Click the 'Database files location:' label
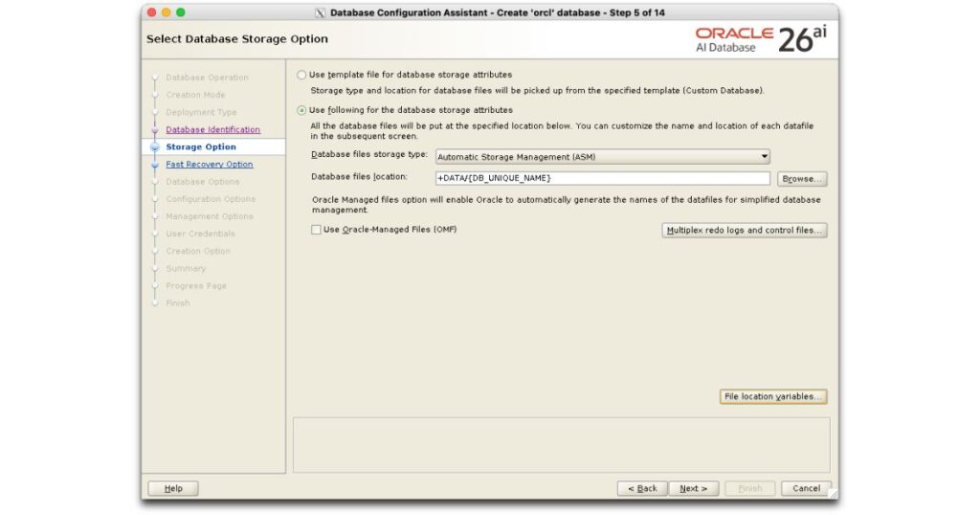This screenshot has height=515, width=980. 360,177
